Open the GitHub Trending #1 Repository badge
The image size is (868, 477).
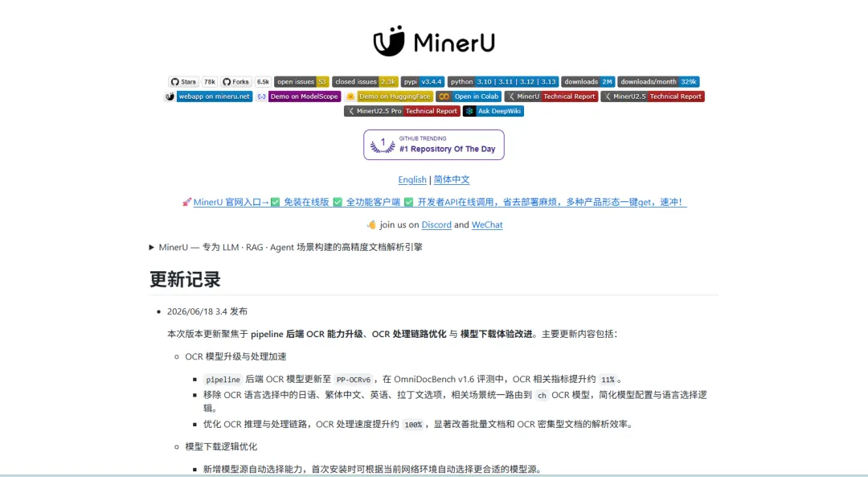pyautogui.click(x=434, y=145)
